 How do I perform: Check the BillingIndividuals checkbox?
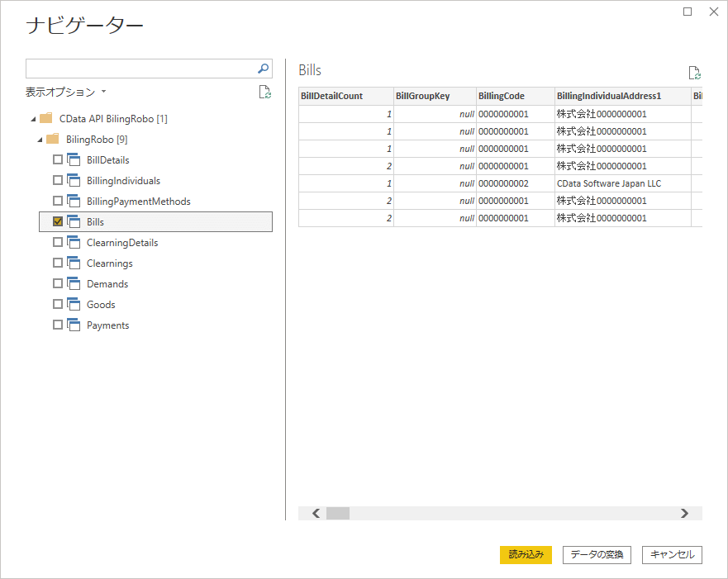pos(58,180)
